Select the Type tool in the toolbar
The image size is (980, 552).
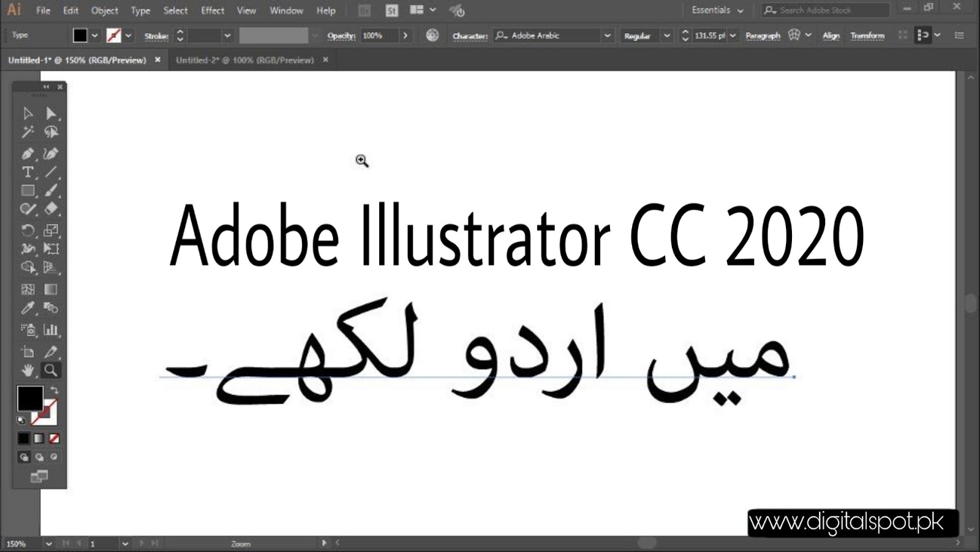point(27,172)
